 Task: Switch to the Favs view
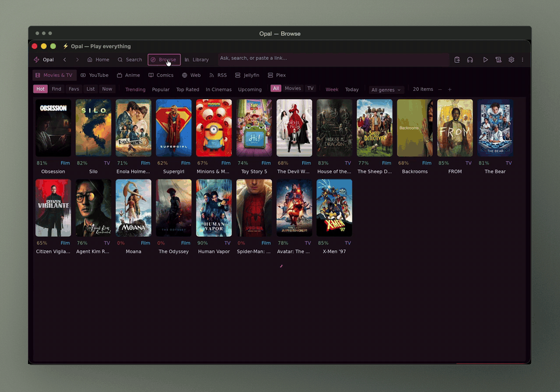[x=74, y=89]
